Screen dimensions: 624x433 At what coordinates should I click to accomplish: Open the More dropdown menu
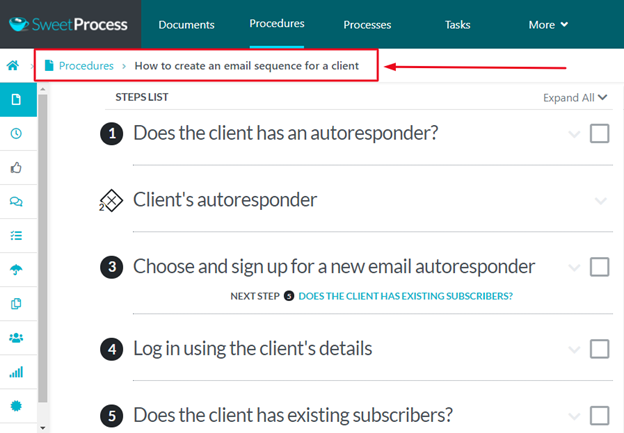pos(549,24)
